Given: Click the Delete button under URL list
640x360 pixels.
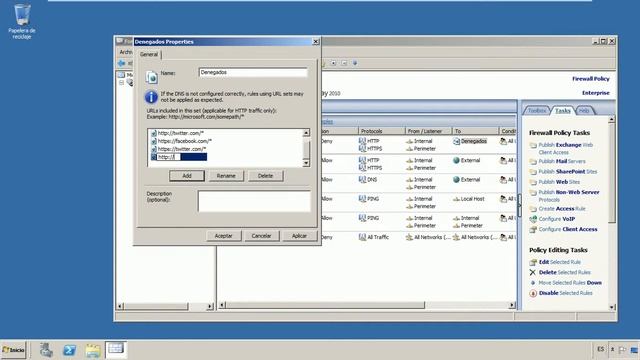Looking at the screenshot, I should click(265, 176).
